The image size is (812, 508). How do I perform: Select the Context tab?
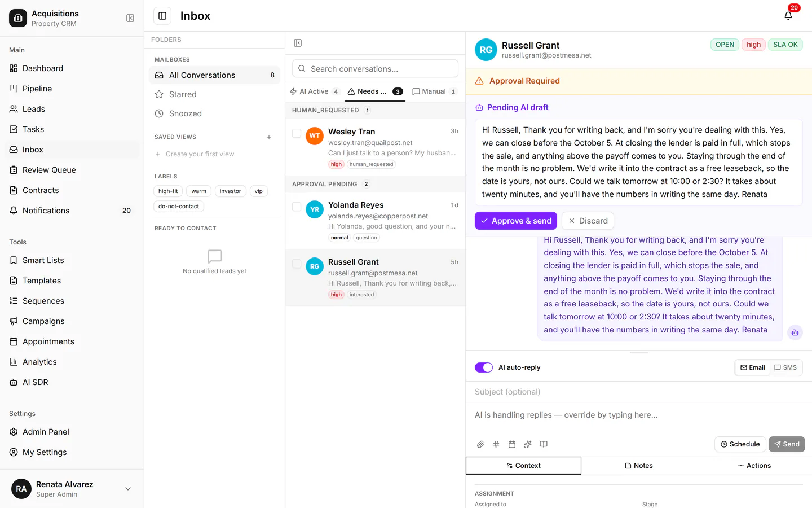tap(523, 466)
